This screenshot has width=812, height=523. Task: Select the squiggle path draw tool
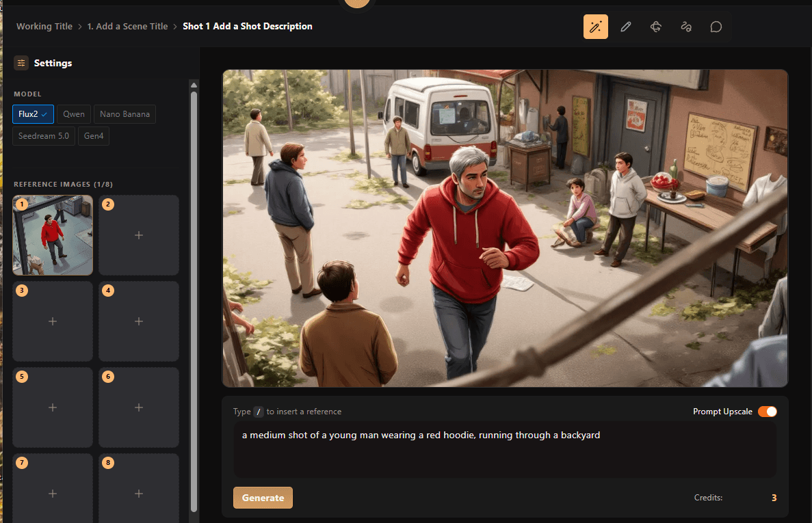(x=685, y=27)
